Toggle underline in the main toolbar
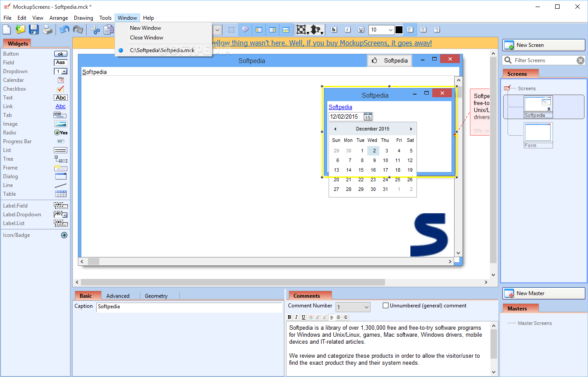 [x=361, y=30]
